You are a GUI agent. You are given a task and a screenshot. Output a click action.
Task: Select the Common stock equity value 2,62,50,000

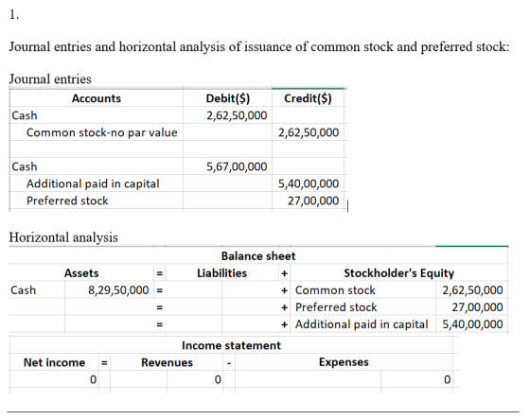(x=472, y=290)
